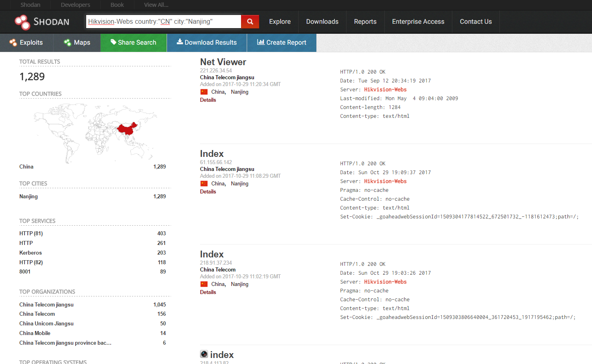Click the Shodan logo icon

(x=22, y=22)
